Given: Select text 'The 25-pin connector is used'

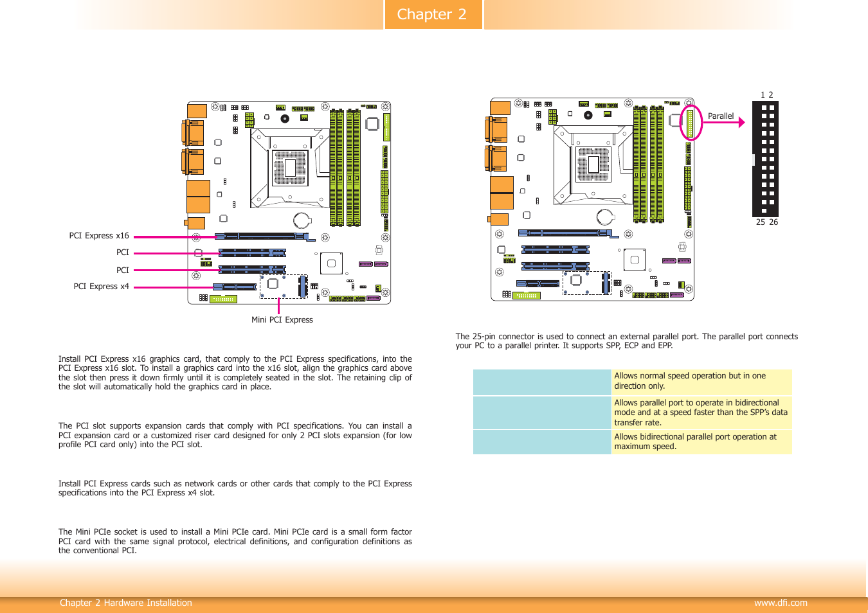Looking at the screenshot, I should click(x=627, y=341).
